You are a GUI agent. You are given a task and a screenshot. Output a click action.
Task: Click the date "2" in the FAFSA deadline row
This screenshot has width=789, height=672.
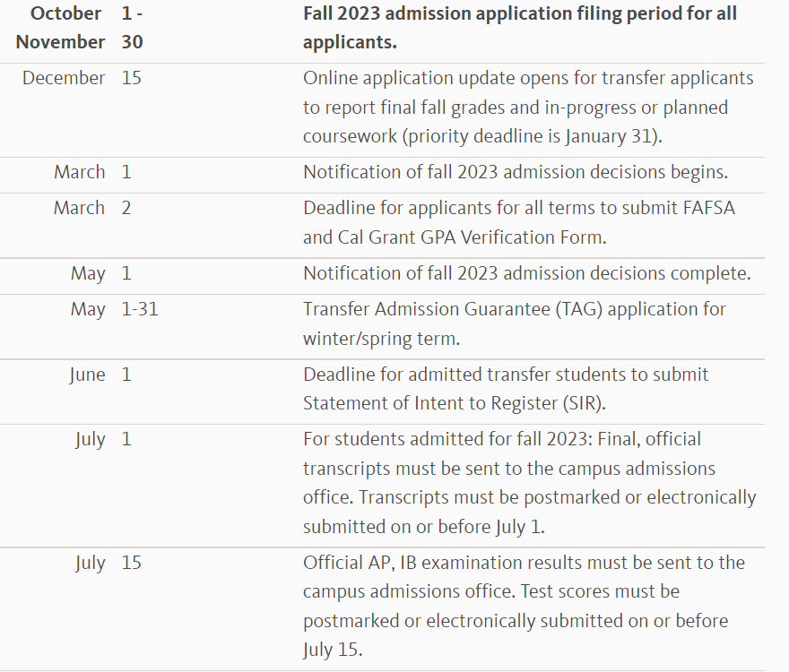tap(126, 208)
